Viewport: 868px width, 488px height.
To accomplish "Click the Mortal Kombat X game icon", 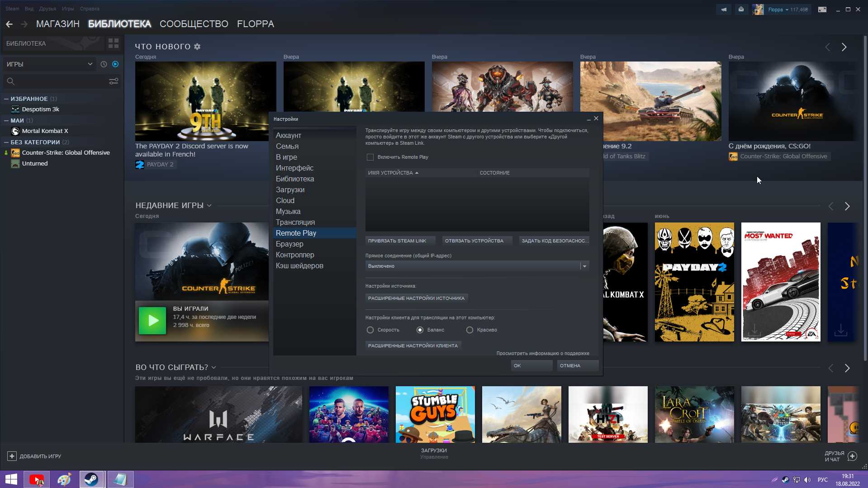I will click(15, 131).
